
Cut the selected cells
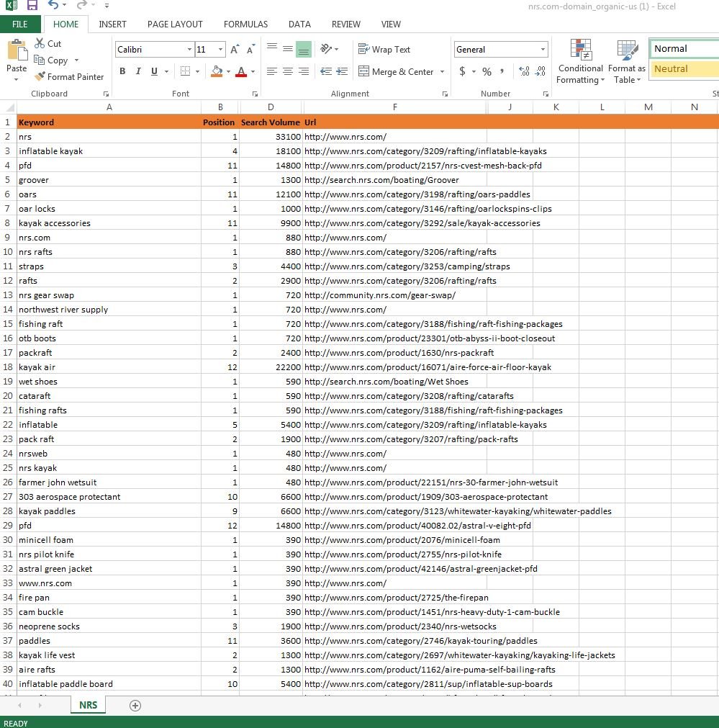[x=48, y=44]
